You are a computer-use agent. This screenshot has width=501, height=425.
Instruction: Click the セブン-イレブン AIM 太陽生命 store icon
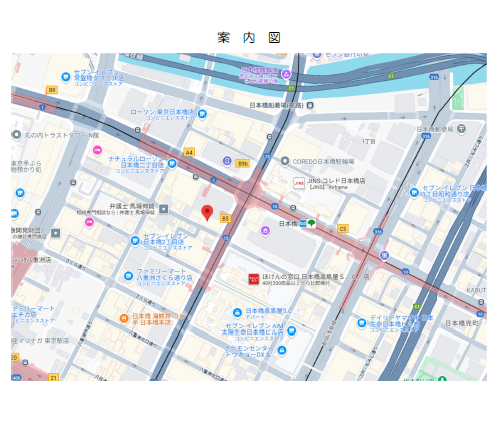(292, 331)
